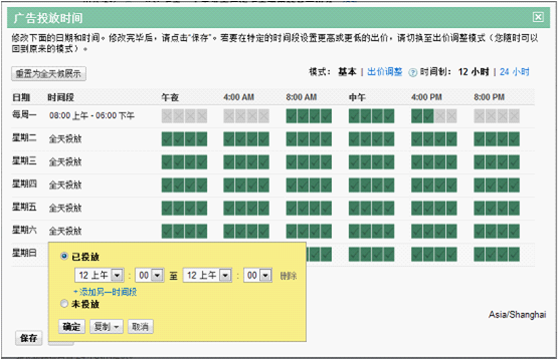Open the start minutes 00 dropdown
Screen dimensions: 559x360
tap(150, 275)
